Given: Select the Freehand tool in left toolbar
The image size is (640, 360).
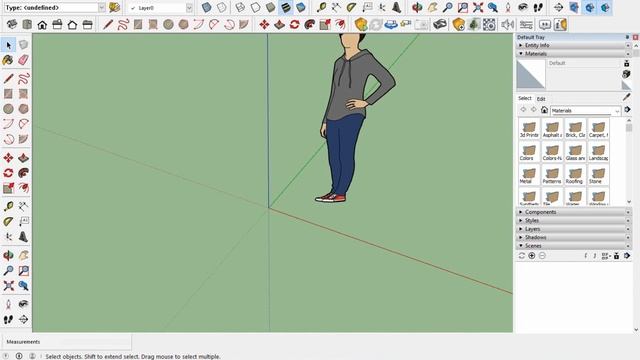Looking at the screenshot, I should pos(23,78).
